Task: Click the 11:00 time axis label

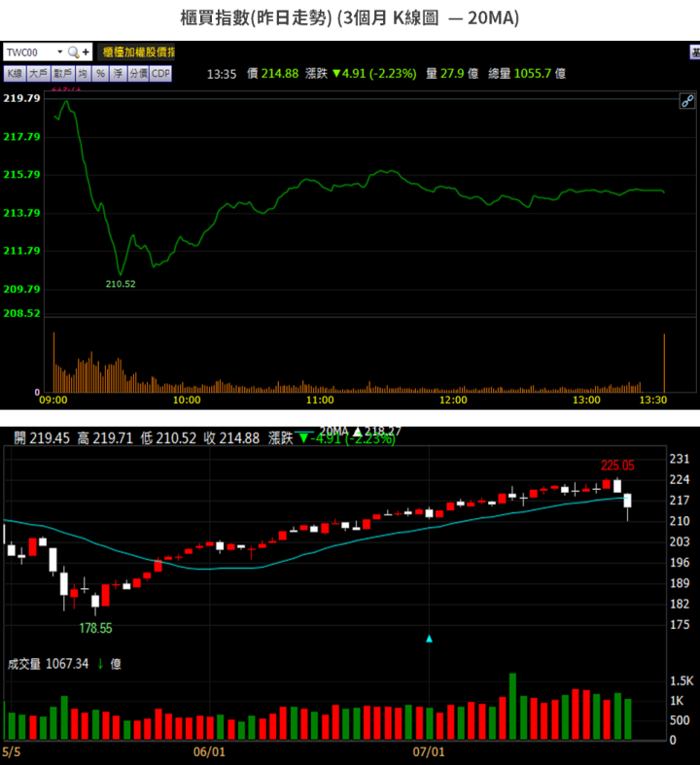Action: click(x=320, y=400)
